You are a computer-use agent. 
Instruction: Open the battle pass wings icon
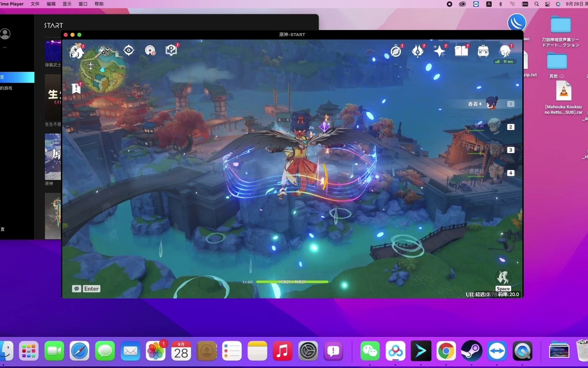418,51
